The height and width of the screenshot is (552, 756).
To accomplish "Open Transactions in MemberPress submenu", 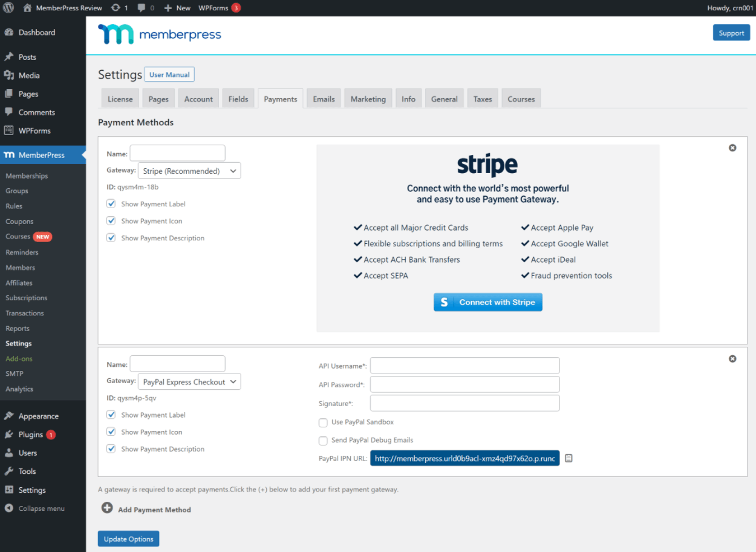I will pos(25,313).
